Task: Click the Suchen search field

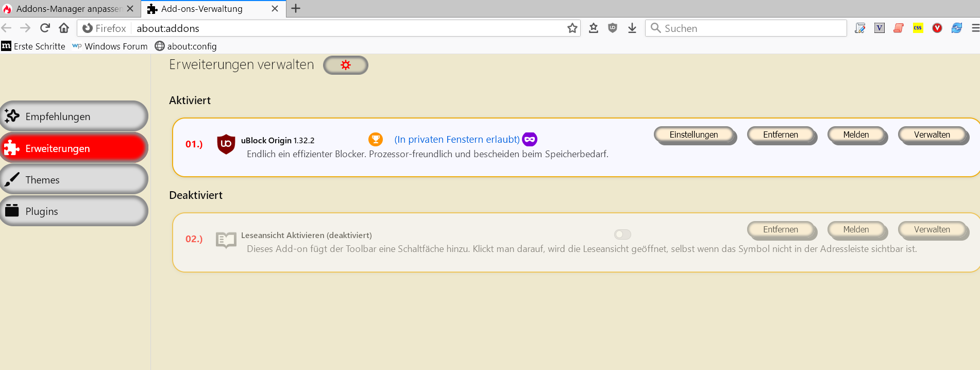Action: (x=745, y=28)
